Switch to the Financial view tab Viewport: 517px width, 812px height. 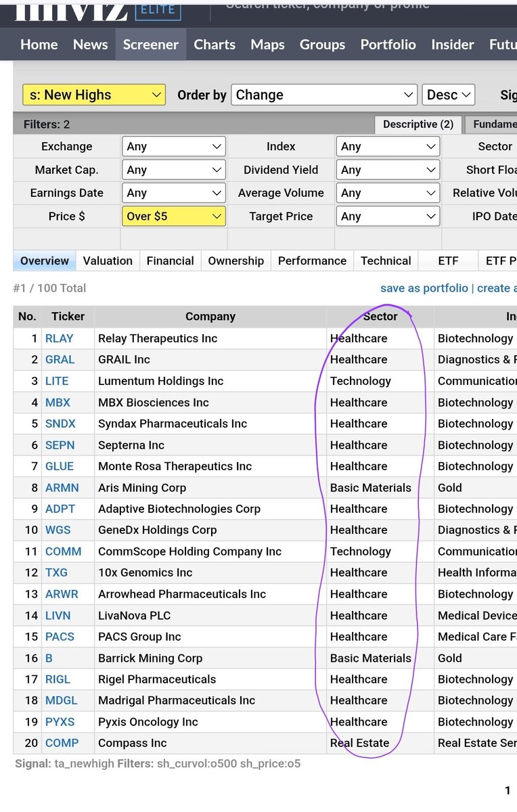coord(171,261)
